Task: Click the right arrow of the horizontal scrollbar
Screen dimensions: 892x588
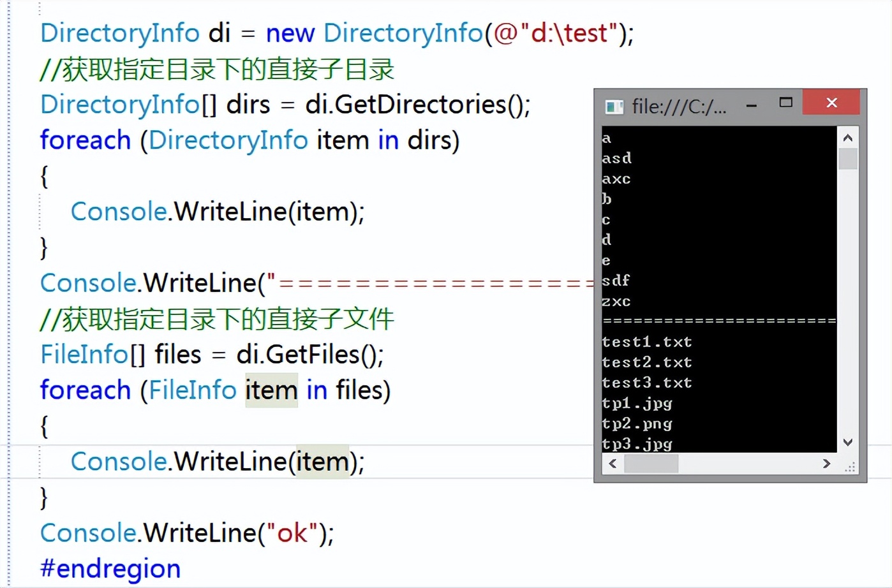Action: point(826,464)
